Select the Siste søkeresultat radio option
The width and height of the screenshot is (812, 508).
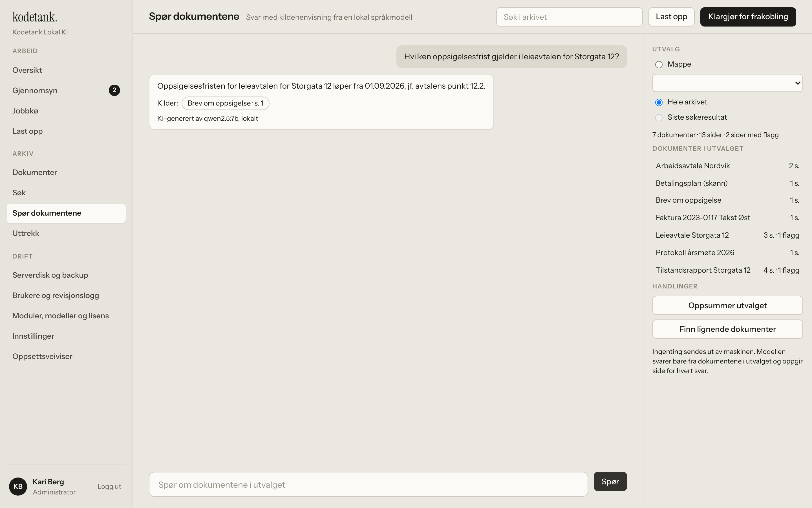(659, 118)
